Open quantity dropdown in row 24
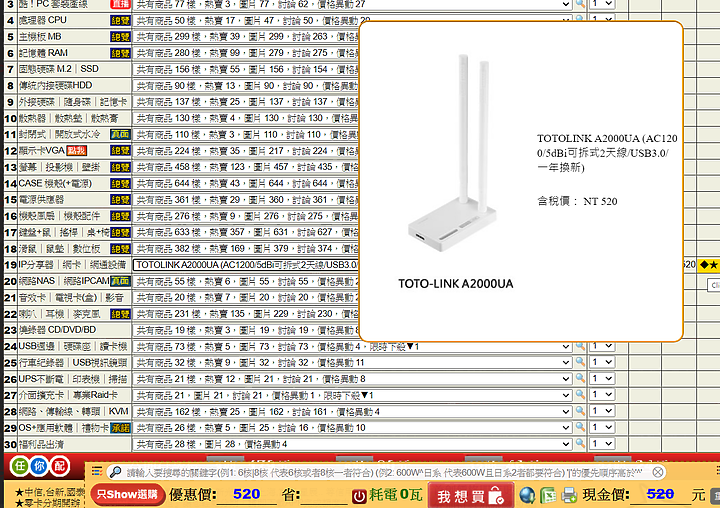The image size is (720, 508). click(x=602, y=346)
